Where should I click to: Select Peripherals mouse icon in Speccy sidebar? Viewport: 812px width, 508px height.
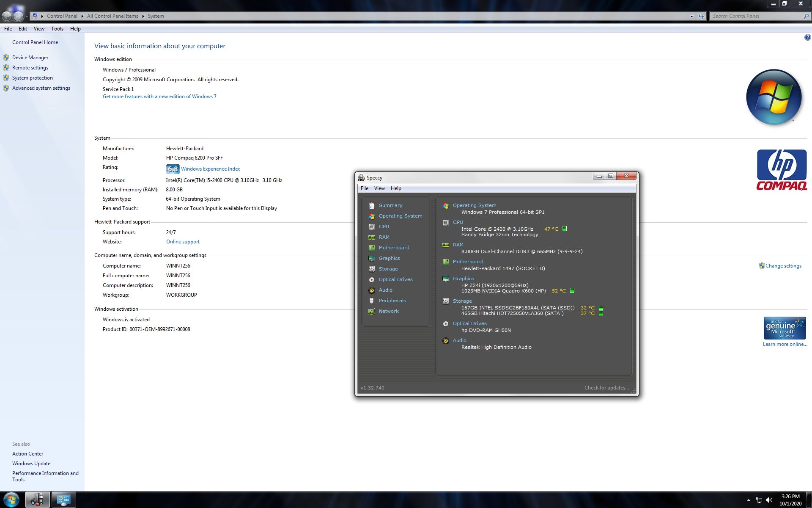click(x=371, y=301)
